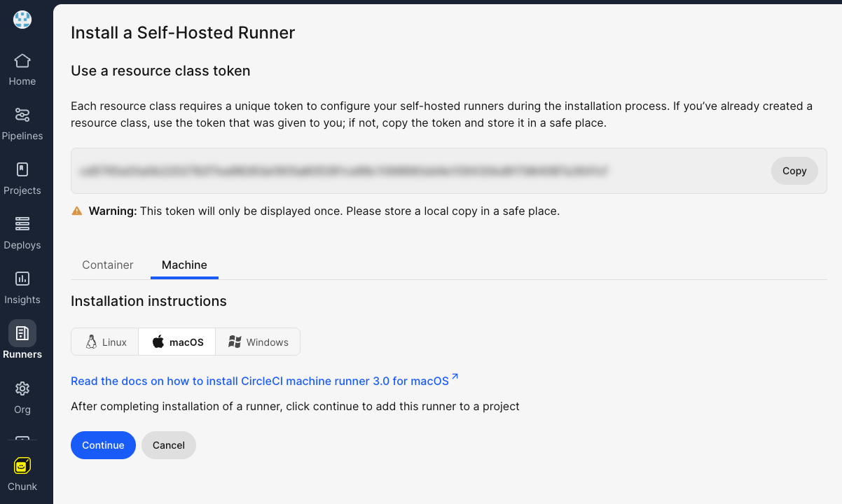
Task: Open the Deploys sidebar icon
Action: [22, 224]
